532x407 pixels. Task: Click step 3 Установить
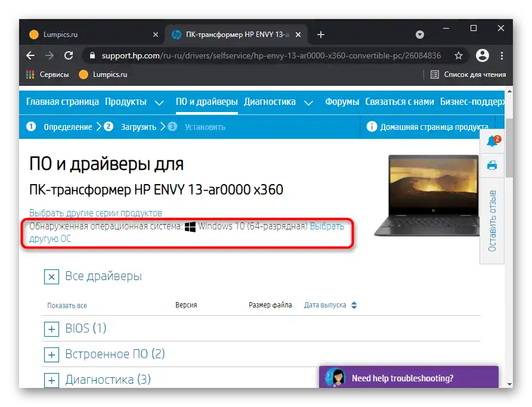(x=196, y=127)
